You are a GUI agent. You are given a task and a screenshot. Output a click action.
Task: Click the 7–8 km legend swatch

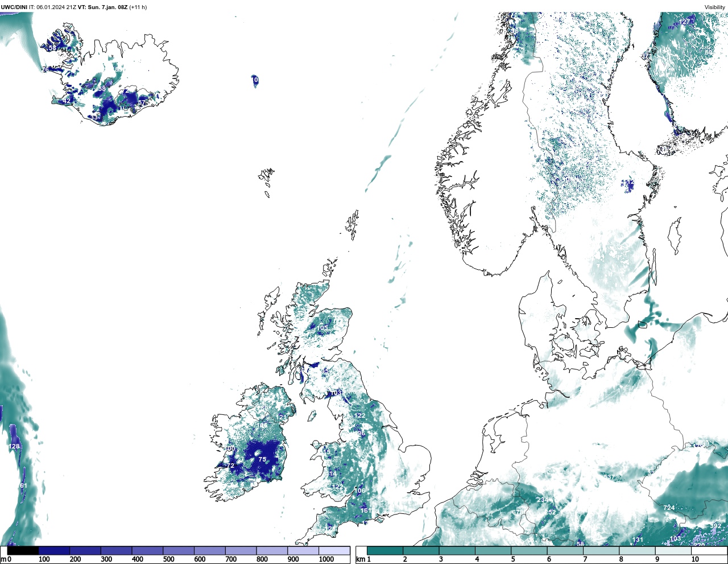(x=601, y=550)
